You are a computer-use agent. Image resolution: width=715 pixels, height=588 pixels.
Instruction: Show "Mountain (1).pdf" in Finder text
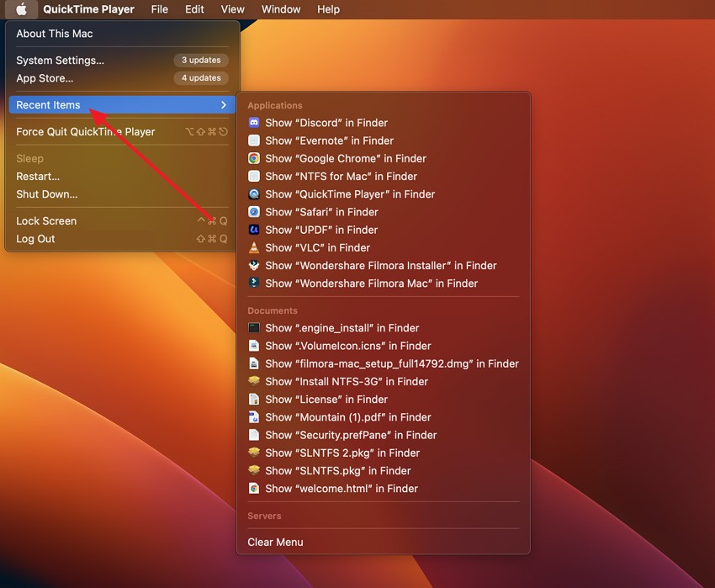[x=348, y=416]
